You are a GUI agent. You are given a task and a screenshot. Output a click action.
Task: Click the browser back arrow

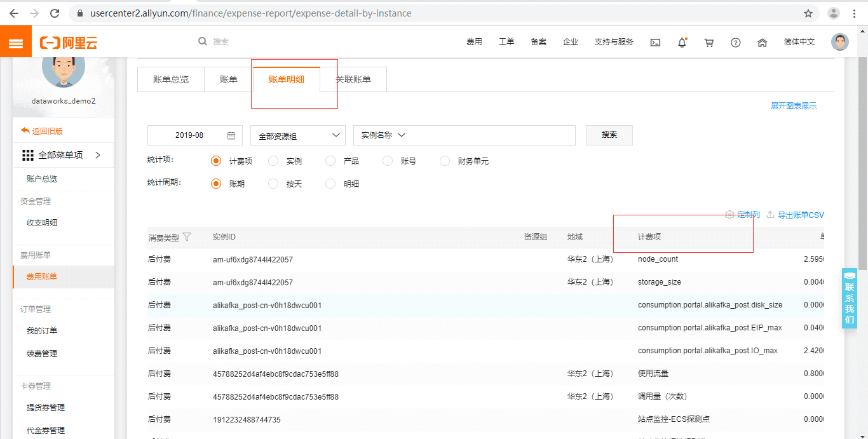coord(13,13)
